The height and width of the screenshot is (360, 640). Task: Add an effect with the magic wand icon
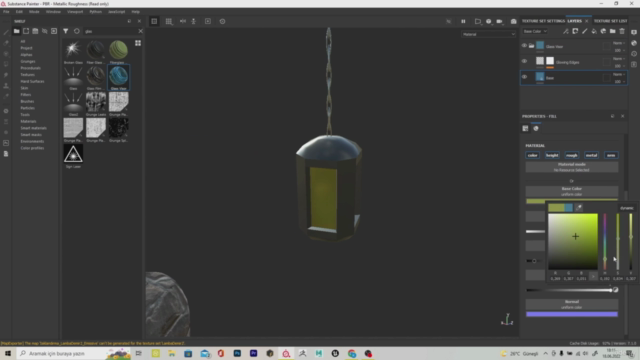pyautogui.click(x=566, y=31)
